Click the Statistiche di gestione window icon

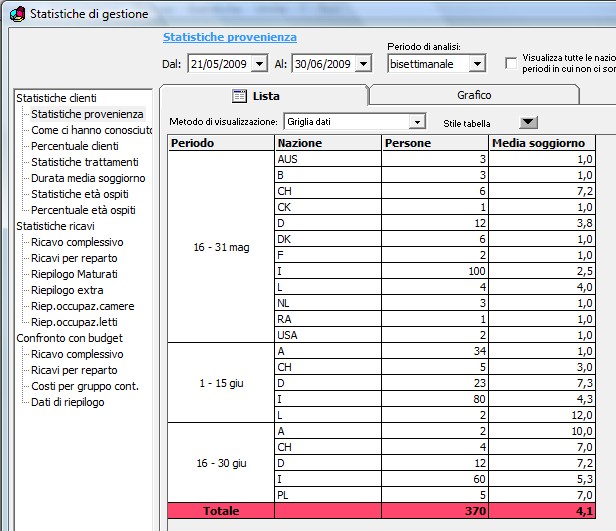pyautogui.click(x=17, y=14)
